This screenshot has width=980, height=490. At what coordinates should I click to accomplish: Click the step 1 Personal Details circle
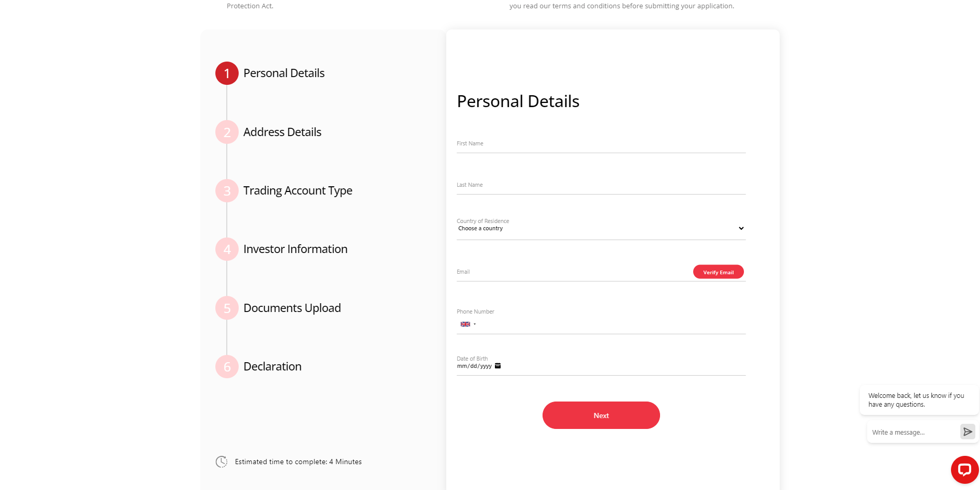(x=227, y=73)
